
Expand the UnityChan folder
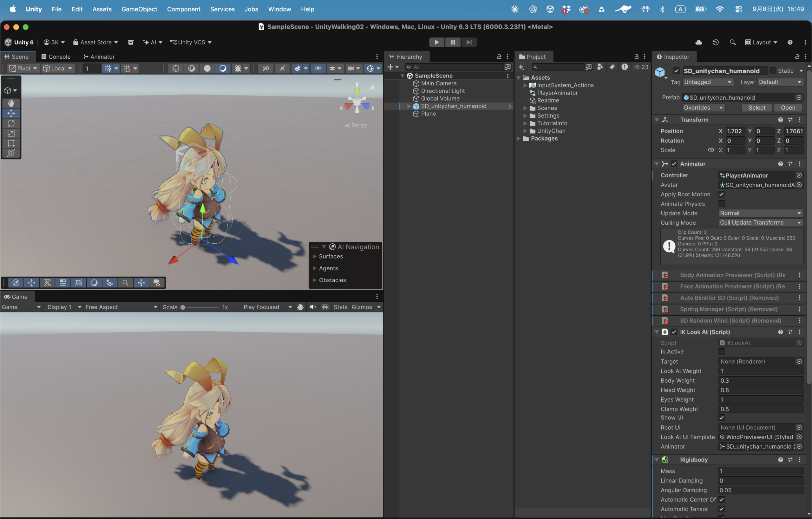[x=525, y=131]
